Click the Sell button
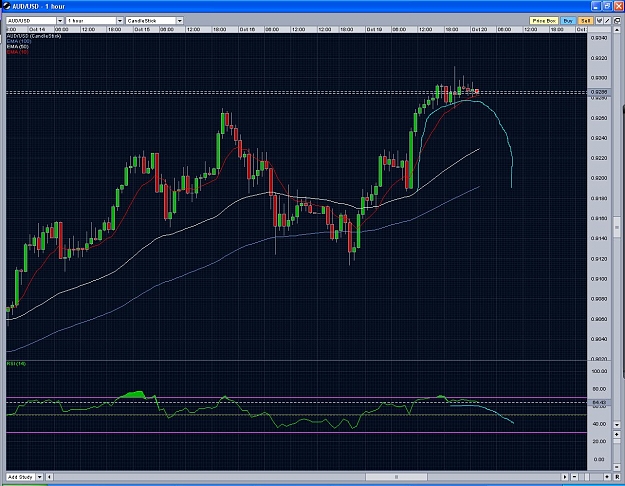This screenshot has height=486, width=625. (586, 21)
